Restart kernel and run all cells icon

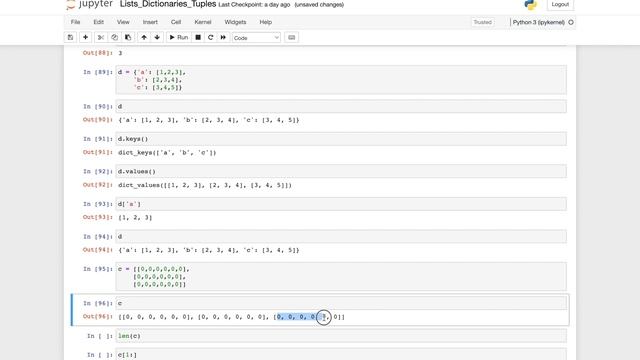pos(223,38)
